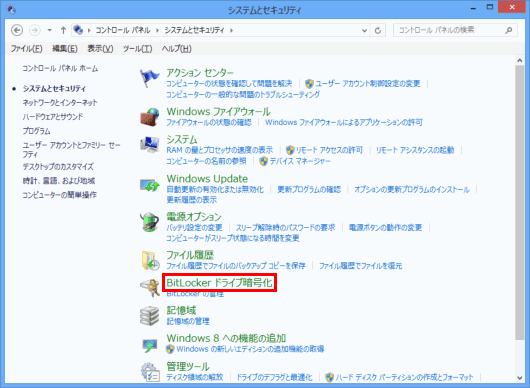This screenshot has width=530, height=388.
Task: Click リモート アシスタンスの起動 link
Action: click(415, 150)
